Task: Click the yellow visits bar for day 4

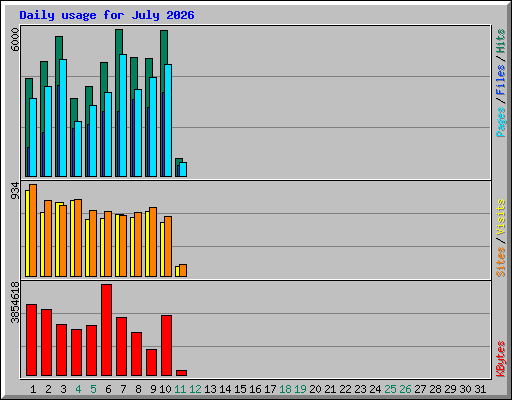Action: click(x=72, y=238)
